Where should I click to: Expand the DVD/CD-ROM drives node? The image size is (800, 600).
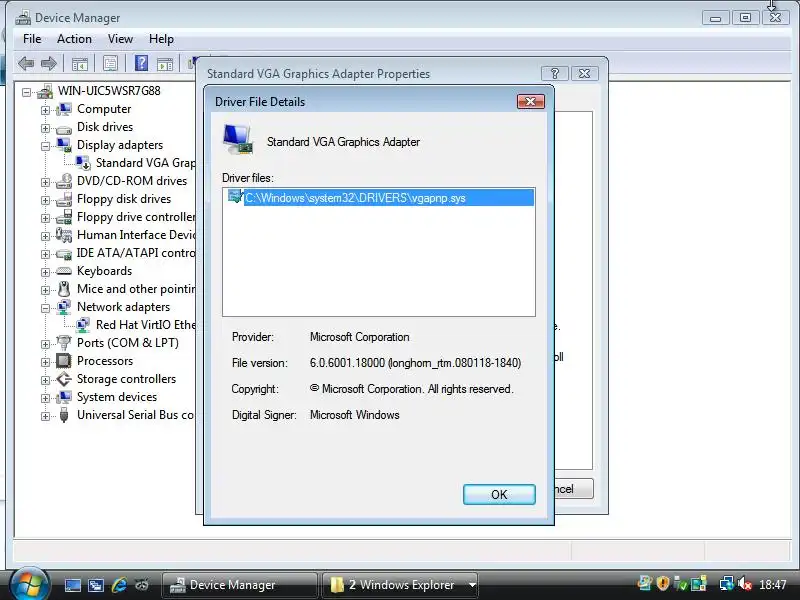45,182
